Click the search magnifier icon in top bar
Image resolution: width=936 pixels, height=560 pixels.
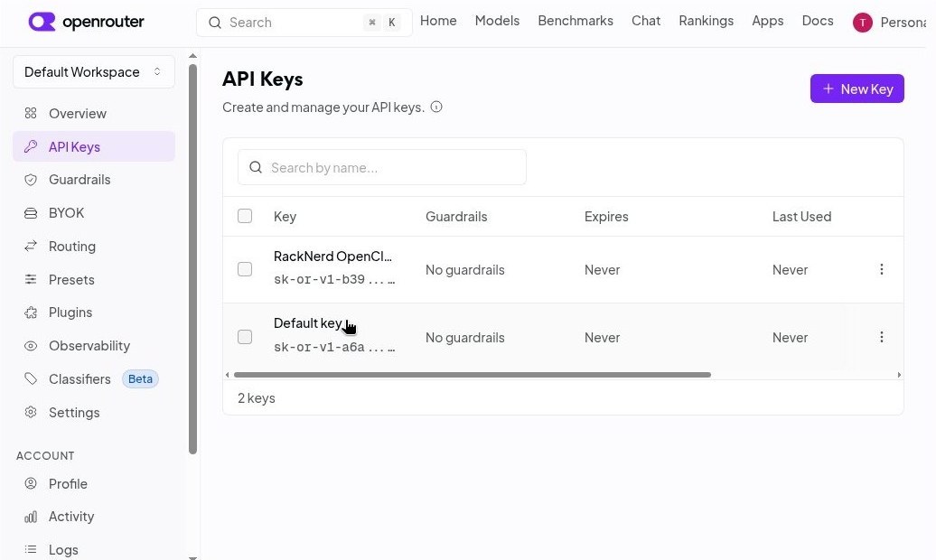(215, 23)
